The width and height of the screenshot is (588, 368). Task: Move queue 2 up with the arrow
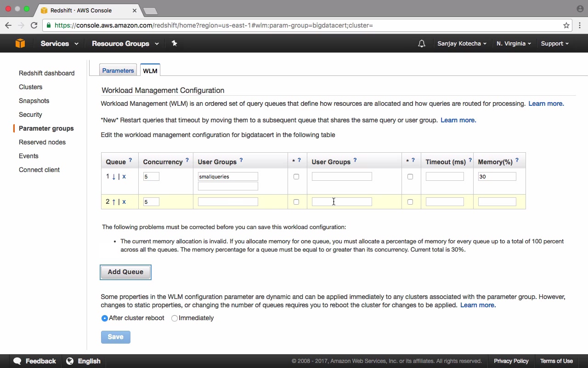pyautogui.click(x=114, y=202)
